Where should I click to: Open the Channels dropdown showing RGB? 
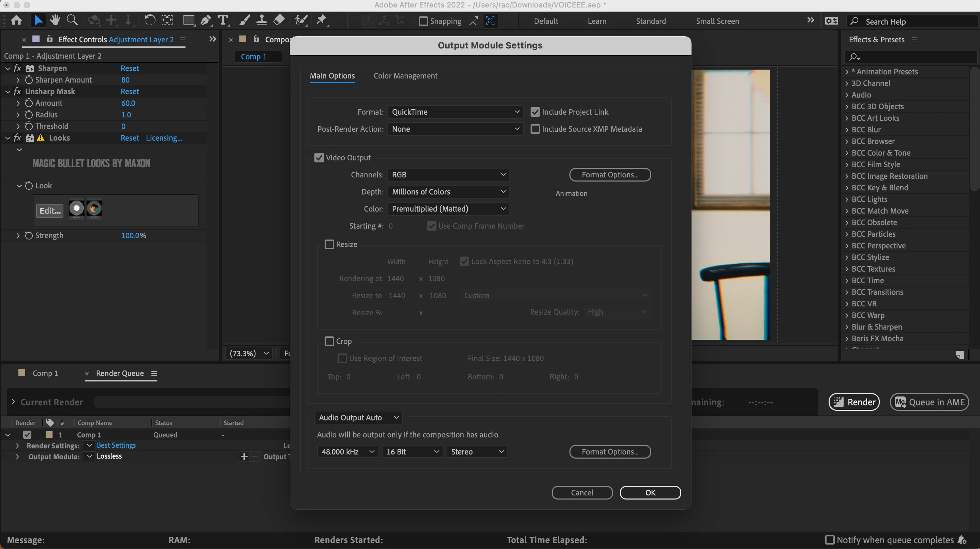click(448, 175)
